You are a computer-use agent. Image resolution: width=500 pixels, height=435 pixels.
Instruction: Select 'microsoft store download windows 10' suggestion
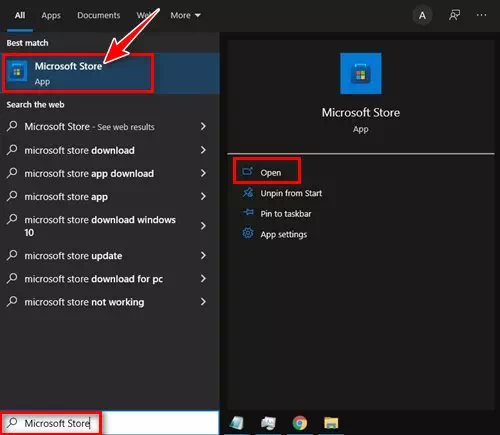point(100,226)
